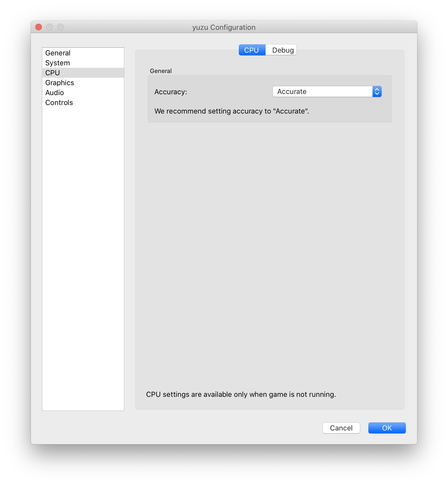448x485 pixels.
Task: Open the Accuracy dropdown showing Accurate
Action: [x=327, y=91]
